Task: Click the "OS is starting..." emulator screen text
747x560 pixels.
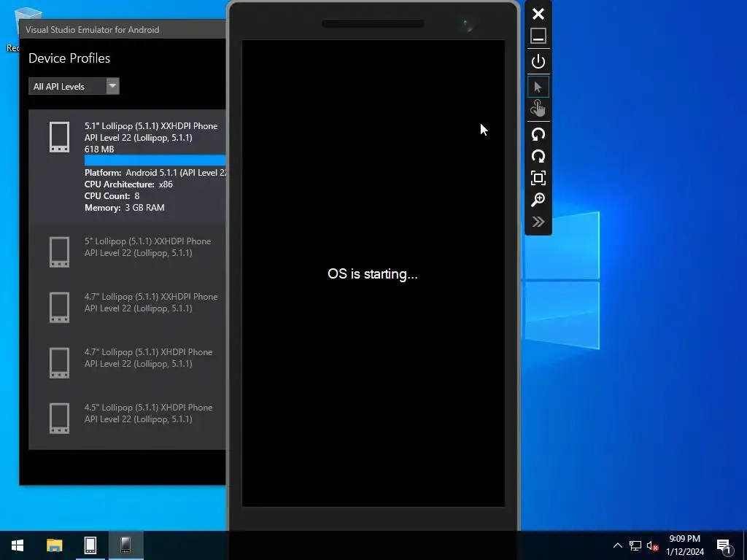Action: [x=373, y=274]
